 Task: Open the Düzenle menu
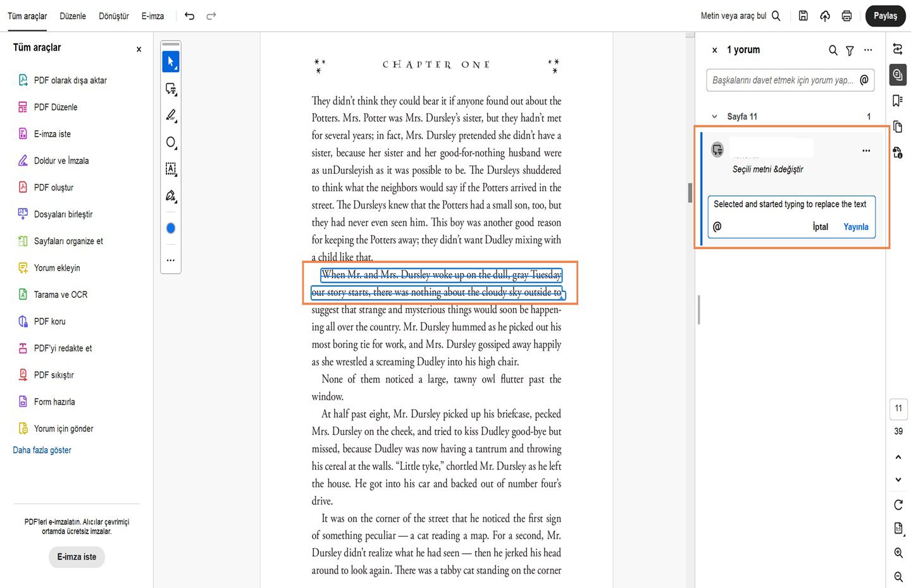tap(73, 16)
